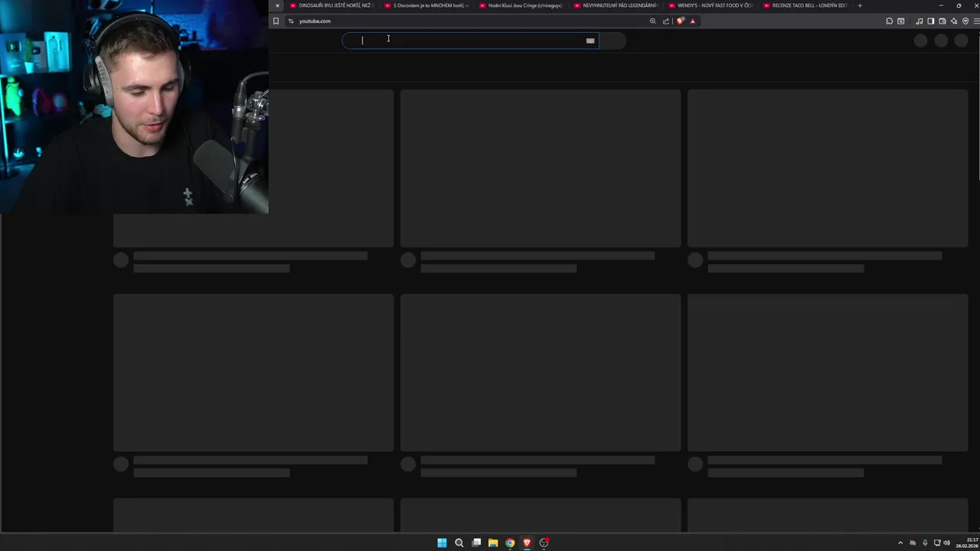The height and width of the screenshot is (551, 980).
Task: Open Brave Shields lion icon
Action: [x=681, y=21]
